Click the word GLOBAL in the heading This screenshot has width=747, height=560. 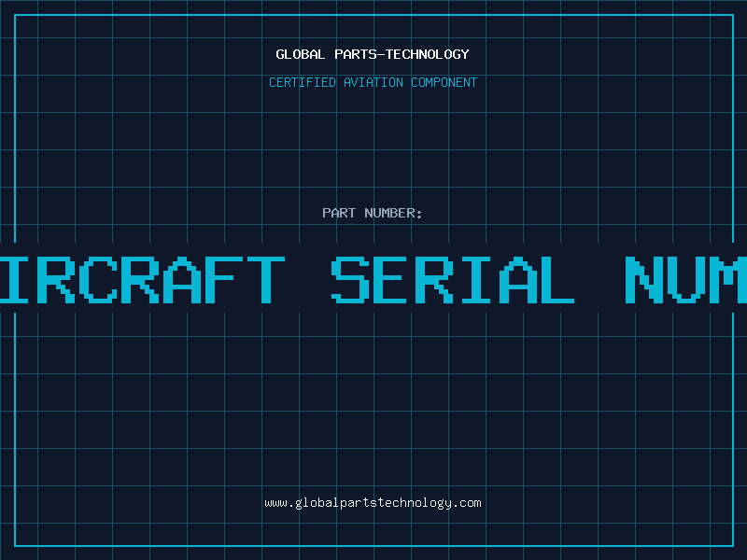300,54
